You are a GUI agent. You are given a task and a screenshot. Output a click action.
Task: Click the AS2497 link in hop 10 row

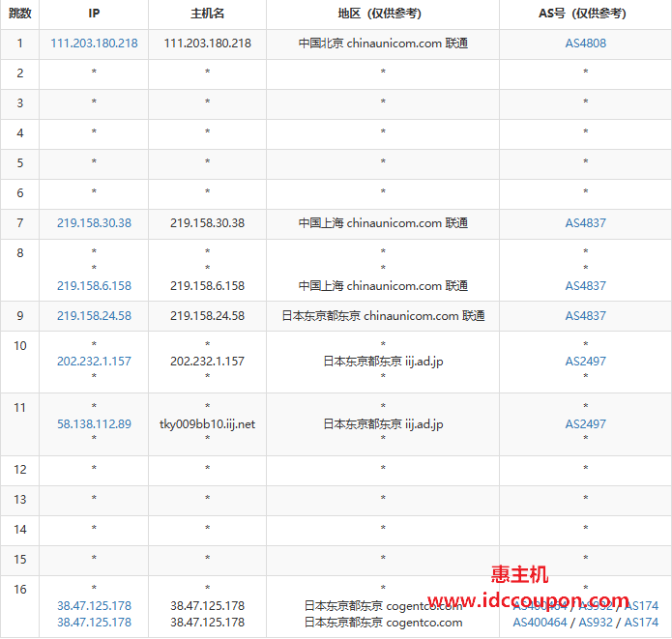pyautogui.click(x=585, y=362)
